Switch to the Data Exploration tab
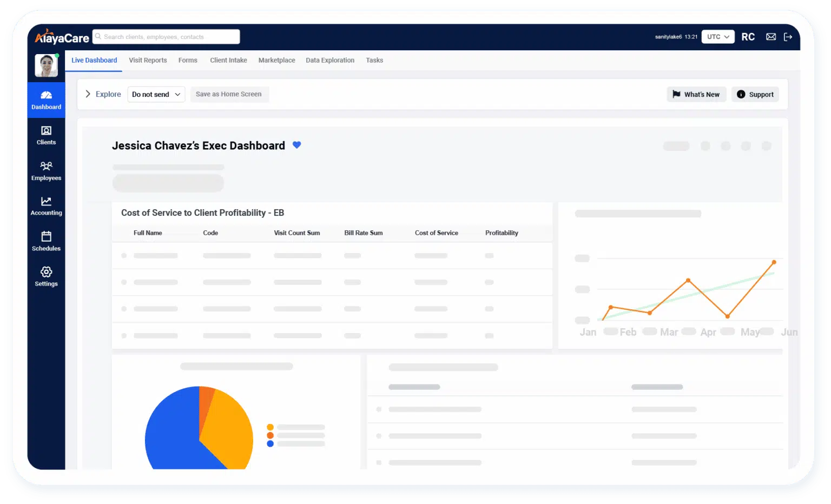The image size is (831, 504). tap(330, 60)
